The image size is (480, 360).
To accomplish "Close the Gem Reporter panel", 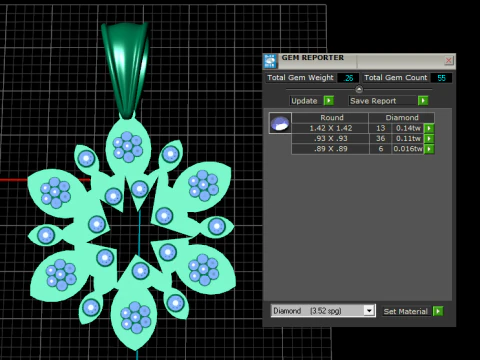I will tap(448, 60).
